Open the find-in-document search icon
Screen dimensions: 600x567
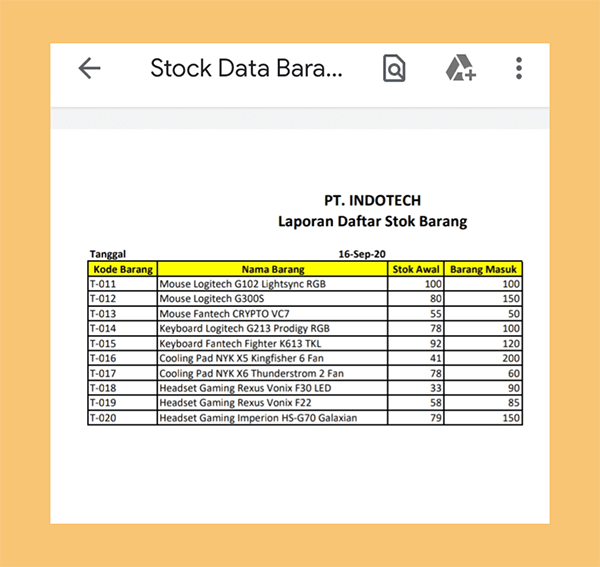(394, 68)
